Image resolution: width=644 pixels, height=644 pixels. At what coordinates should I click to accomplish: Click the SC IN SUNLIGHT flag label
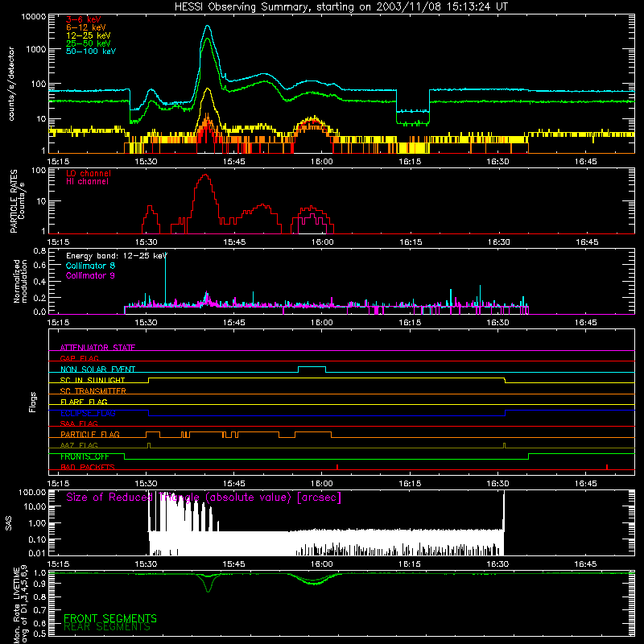pos(92,380)
